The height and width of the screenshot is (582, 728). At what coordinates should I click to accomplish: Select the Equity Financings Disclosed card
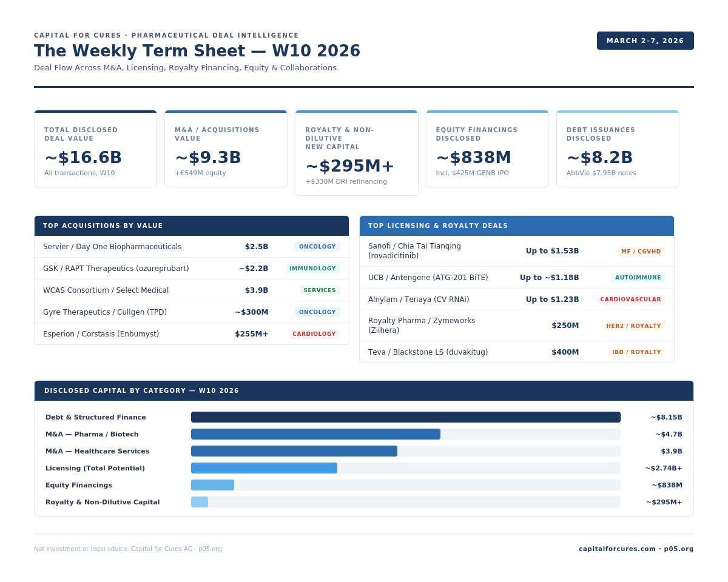[487, 149]
